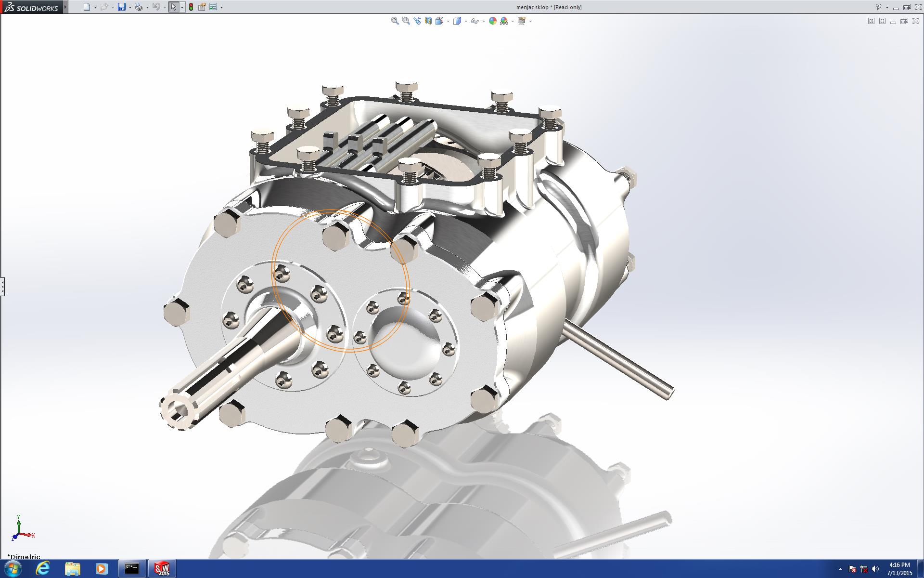The image size is (924, 578).
Task: Click the Rebuild traffic light icon
Action: [191, 7]
